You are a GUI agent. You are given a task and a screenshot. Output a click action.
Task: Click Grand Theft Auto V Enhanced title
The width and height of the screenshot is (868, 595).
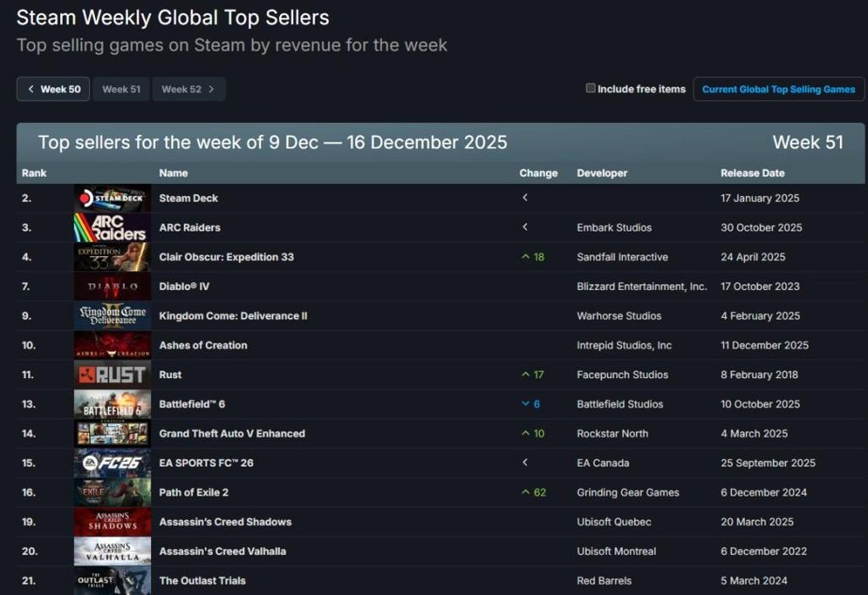(231, 434)
